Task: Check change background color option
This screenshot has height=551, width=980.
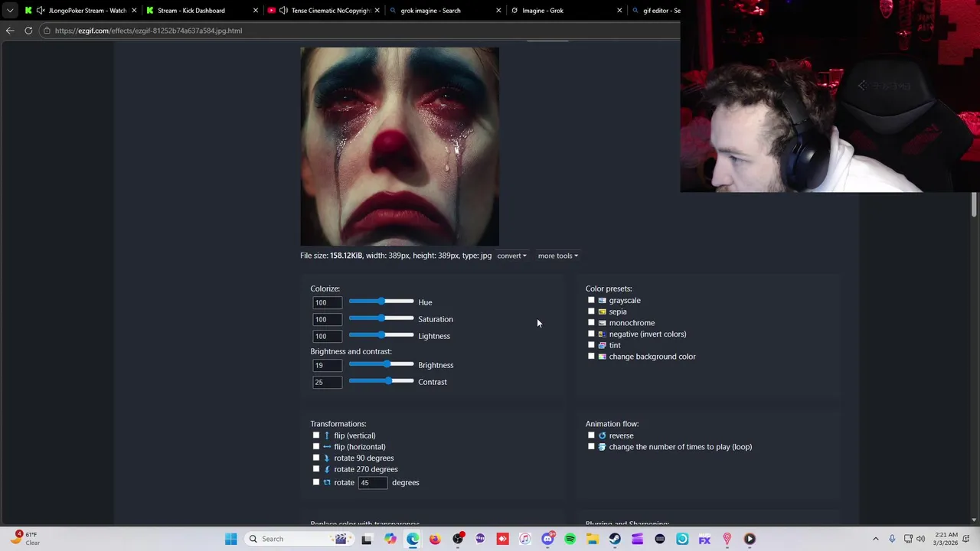Action: point(591,356)
